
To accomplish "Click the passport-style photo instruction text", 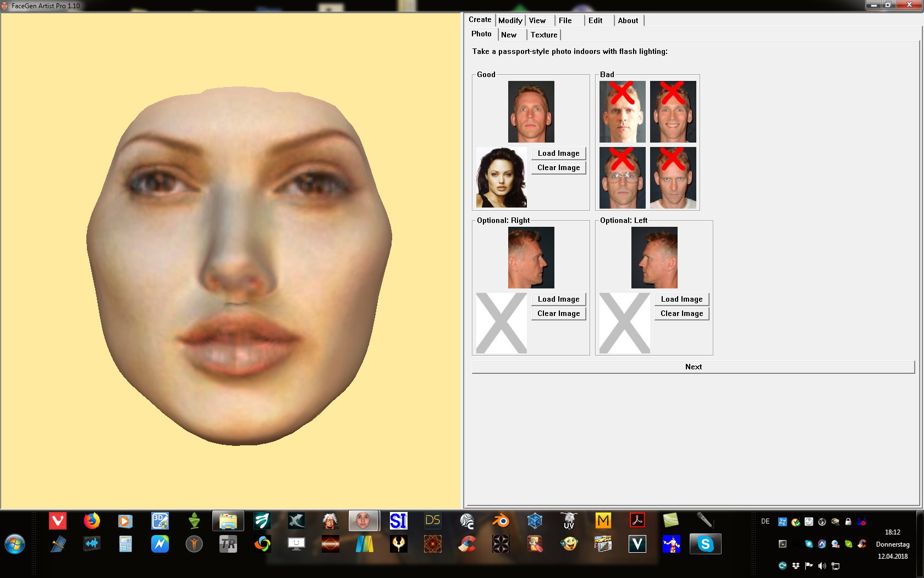I will tap(570, 51).
